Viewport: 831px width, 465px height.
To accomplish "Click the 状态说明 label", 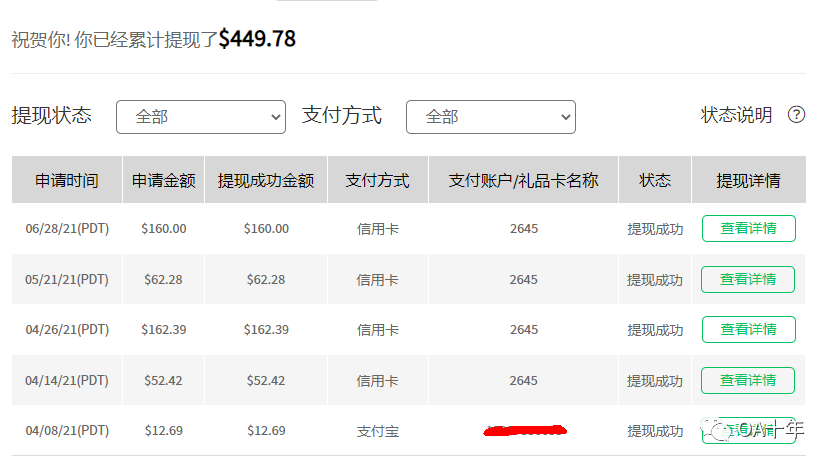I will tap(736, 115).
